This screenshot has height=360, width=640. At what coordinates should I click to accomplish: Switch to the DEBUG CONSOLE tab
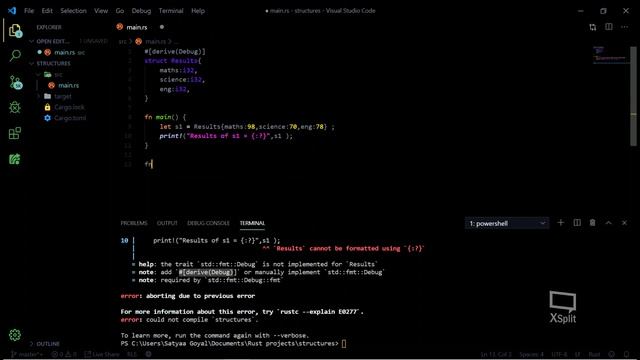208,223
